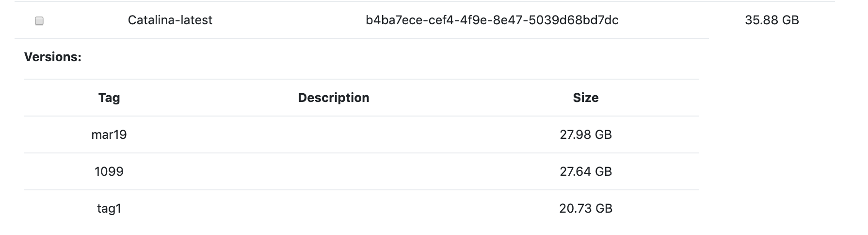
Task: Select the b4ba7ece image UUID text
Action: [492, 20]
